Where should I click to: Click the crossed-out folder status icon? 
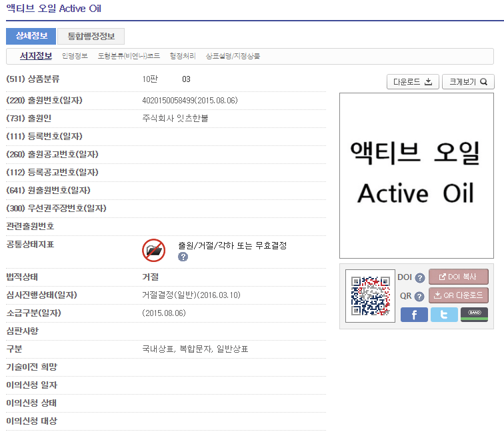[153, 250]
